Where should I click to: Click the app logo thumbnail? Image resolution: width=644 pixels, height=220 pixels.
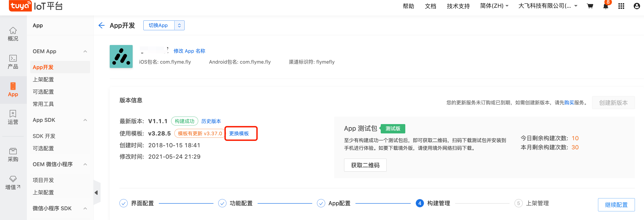pyautogui.click(x=121, y=56)
